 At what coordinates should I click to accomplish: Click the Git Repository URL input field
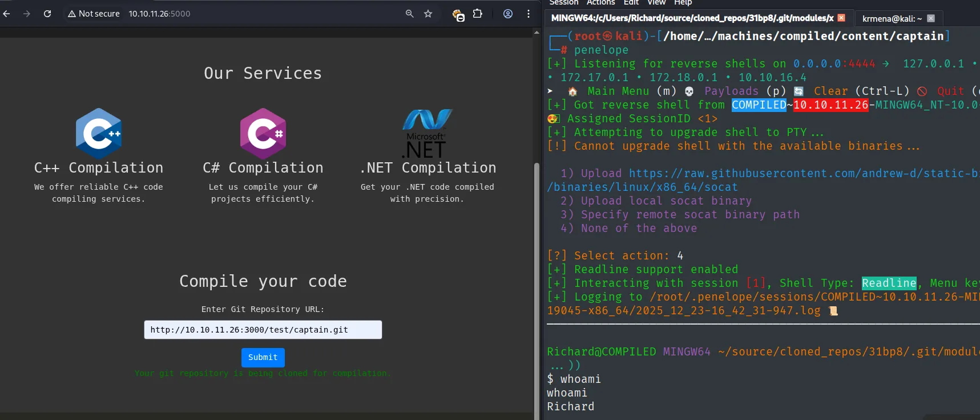click(x=263, y=330)
